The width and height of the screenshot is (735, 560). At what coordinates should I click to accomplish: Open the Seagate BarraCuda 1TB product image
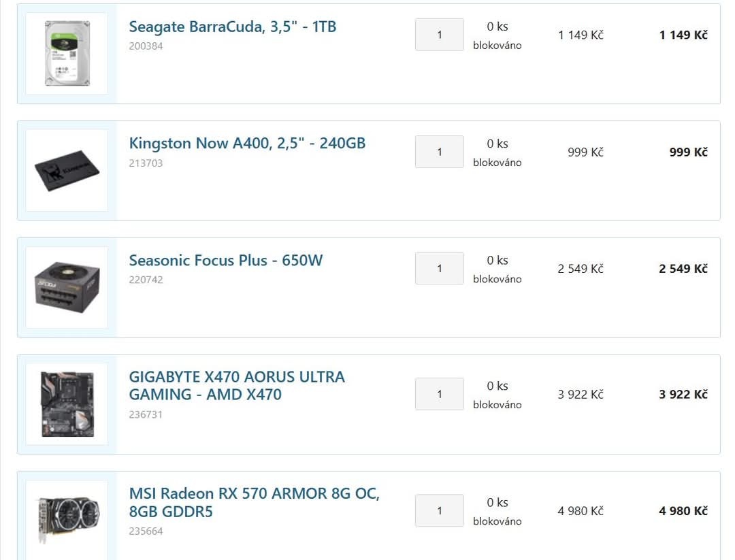67,54
